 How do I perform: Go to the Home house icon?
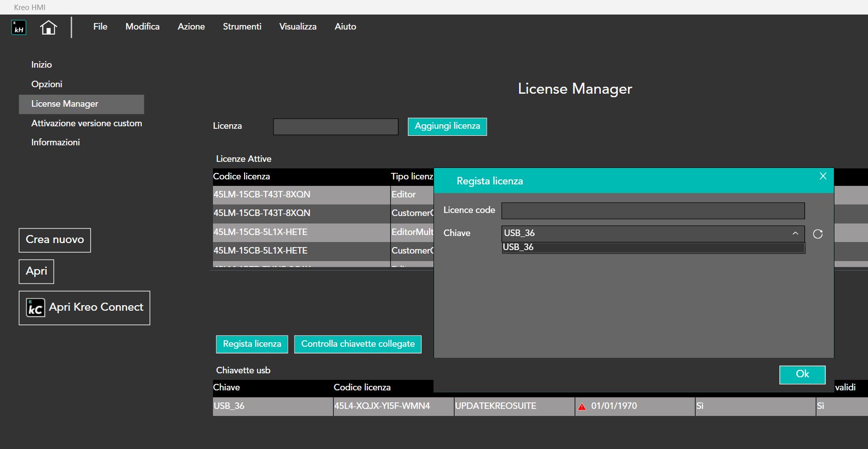(x=49, y=27)
